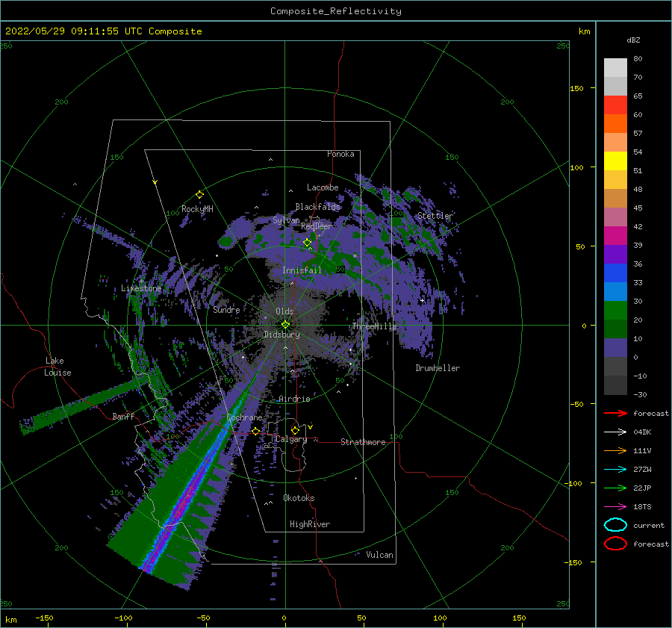Pick the slate 0-10 dBZ swatch
Screen dimensions: 672x628
tap(615, 347)
